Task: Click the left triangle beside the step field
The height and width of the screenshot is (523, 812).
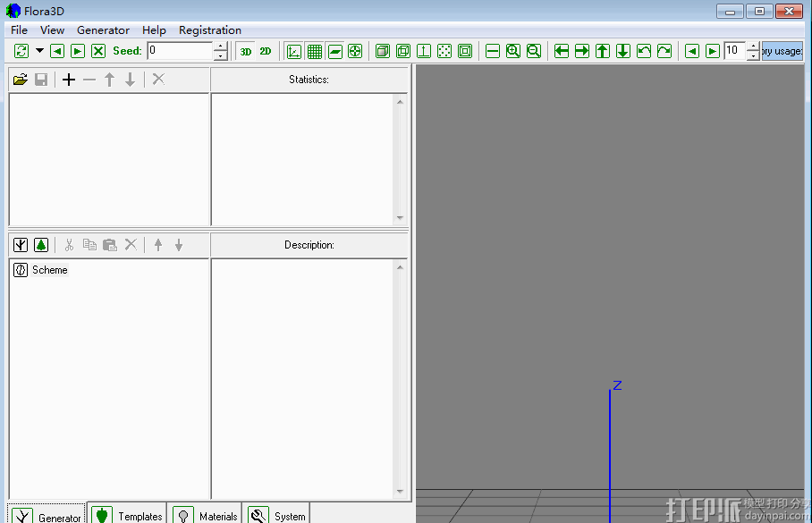Action: click(x=692, y=51)
